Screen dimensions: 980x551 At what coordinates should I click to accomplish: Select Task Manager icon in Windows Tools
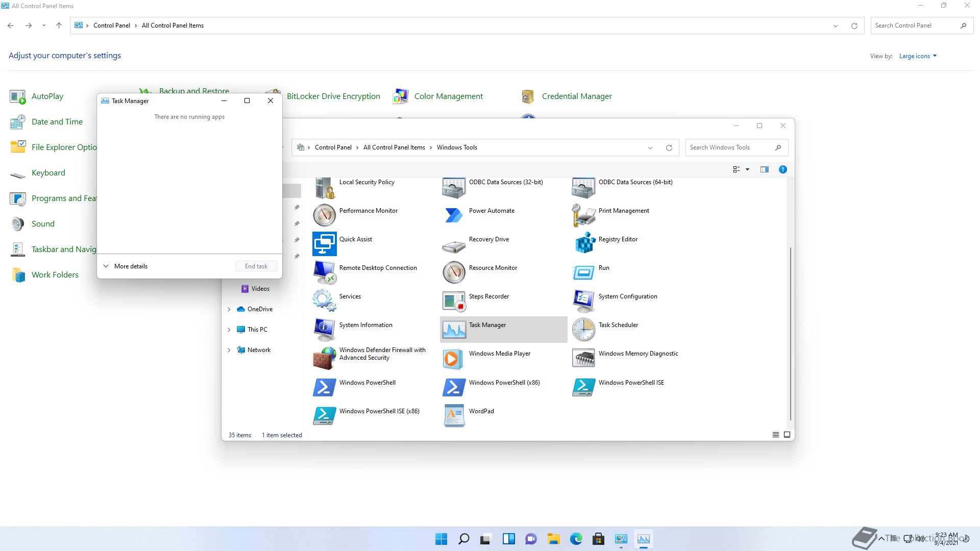click(454, 330)
